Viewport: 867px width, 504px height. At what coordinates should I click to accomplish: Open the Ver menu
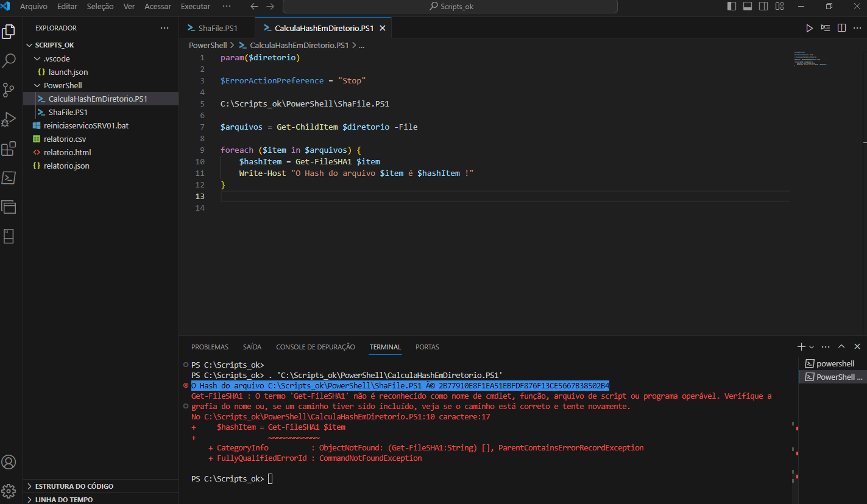pos(129,7)
